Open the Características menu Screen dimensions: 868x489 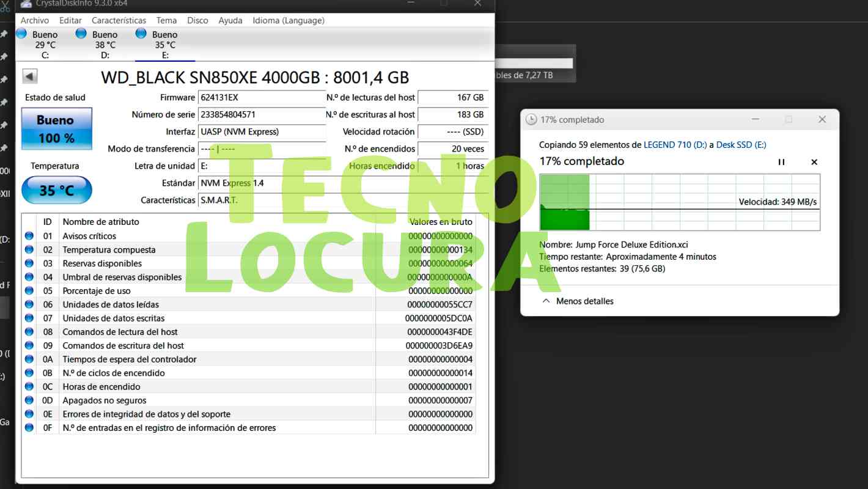119,20
